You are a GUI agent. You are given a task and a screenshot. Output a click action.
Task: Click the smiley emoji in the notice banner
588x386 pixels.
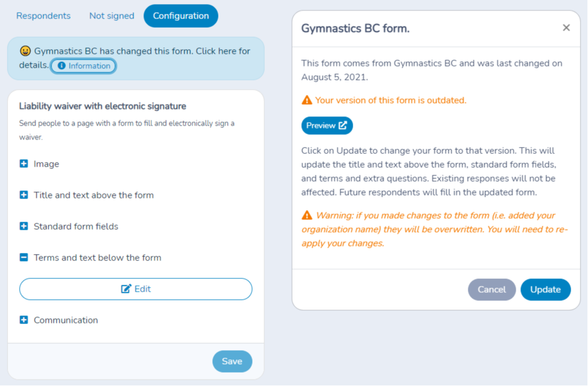[25, 51]
